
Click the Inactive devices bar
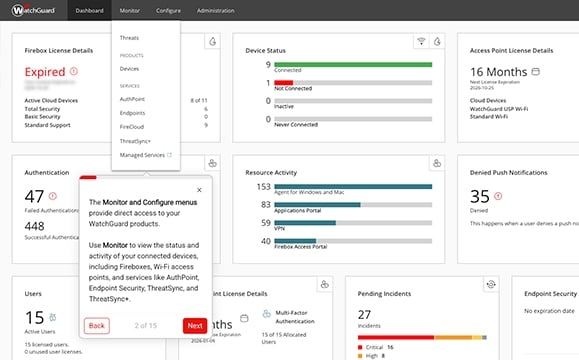[x=353, y=101]
